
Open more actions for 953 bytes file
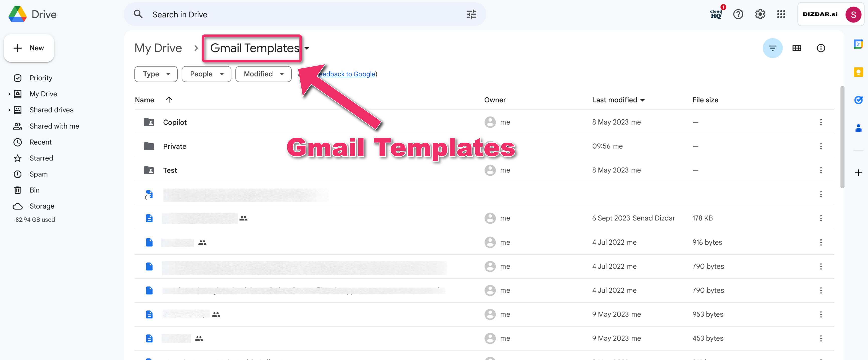point(821,314)
